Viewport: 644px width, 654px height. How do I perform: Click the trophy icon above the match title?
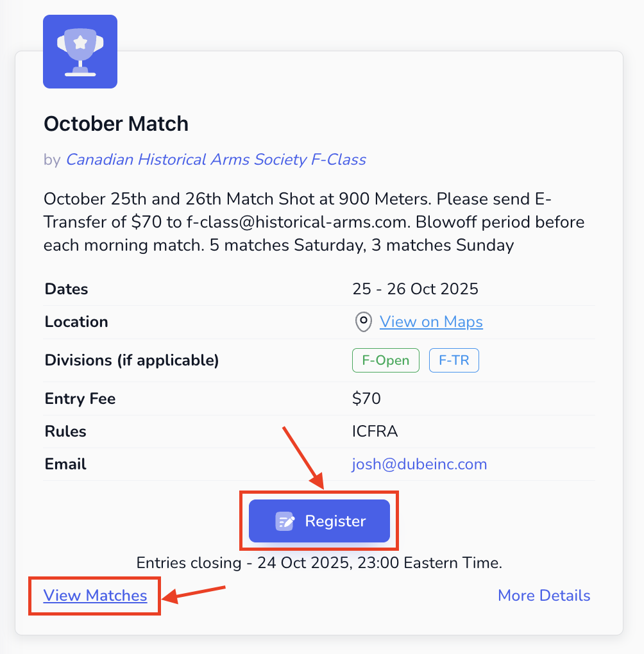[x=80, y=51]
